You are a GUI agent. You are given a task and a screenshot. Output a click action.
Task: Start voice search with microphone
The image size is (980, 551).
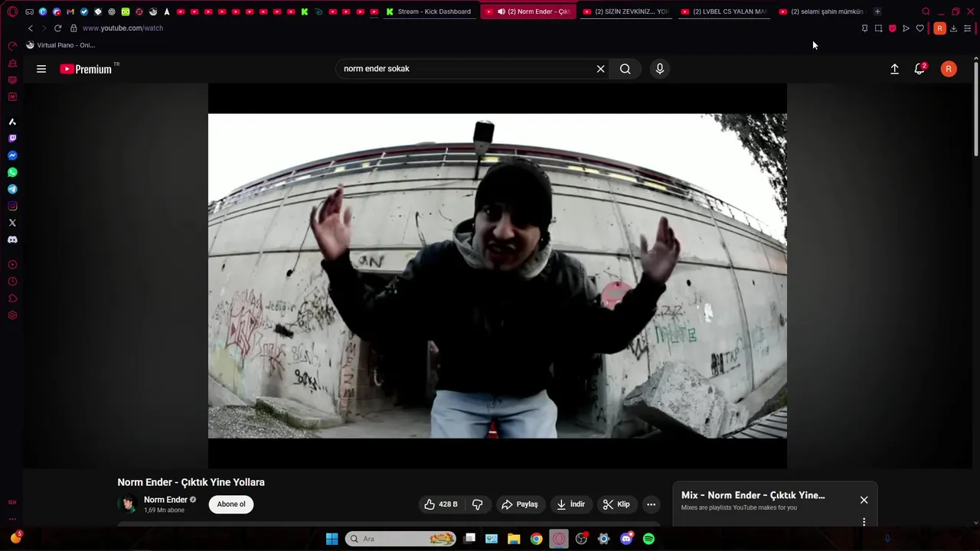(660, 69)
